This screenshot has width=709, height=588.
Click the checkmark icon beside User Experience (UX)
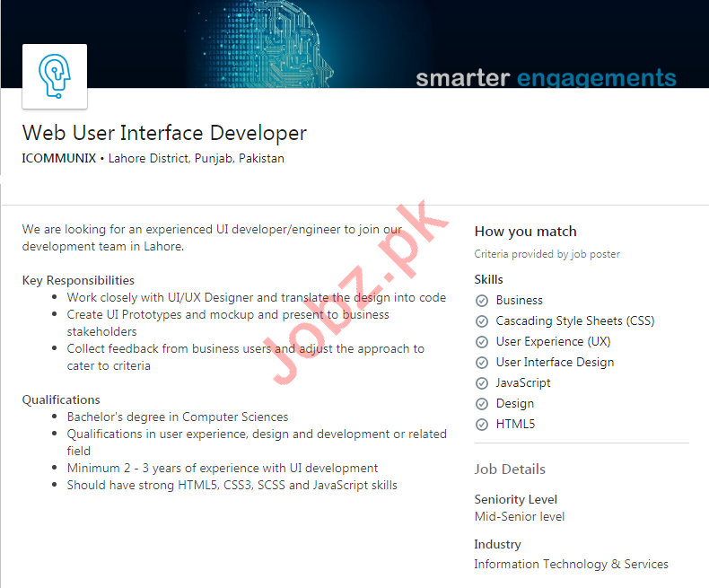click(x=482, y=342)
